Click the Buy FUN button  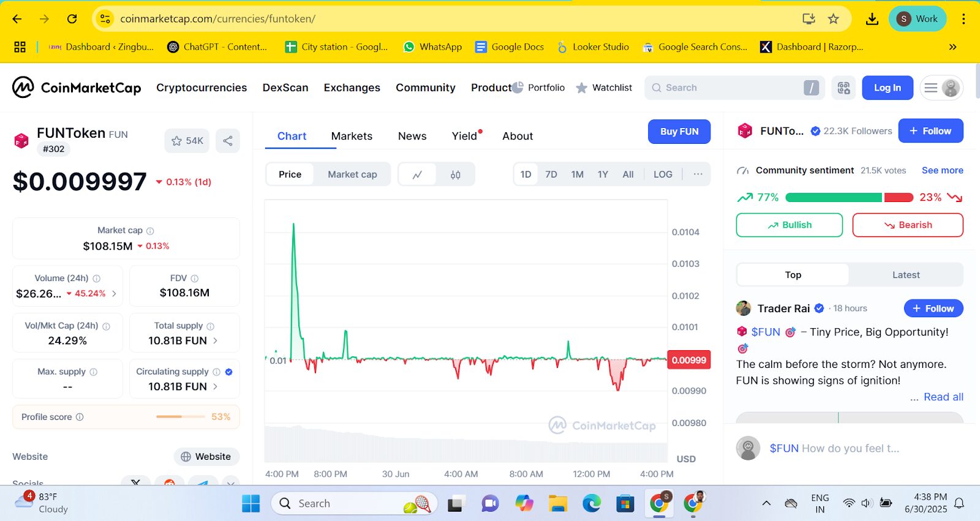click(679, 132)
